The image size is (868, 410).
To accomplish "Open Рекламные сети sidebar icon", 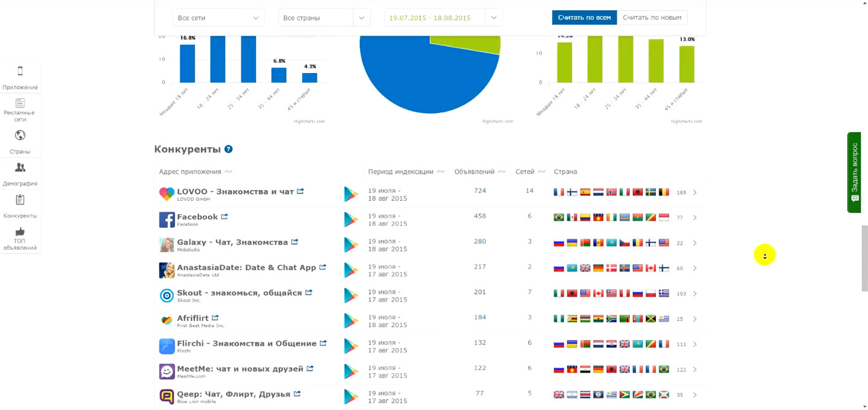I will [x=20, y=103].
